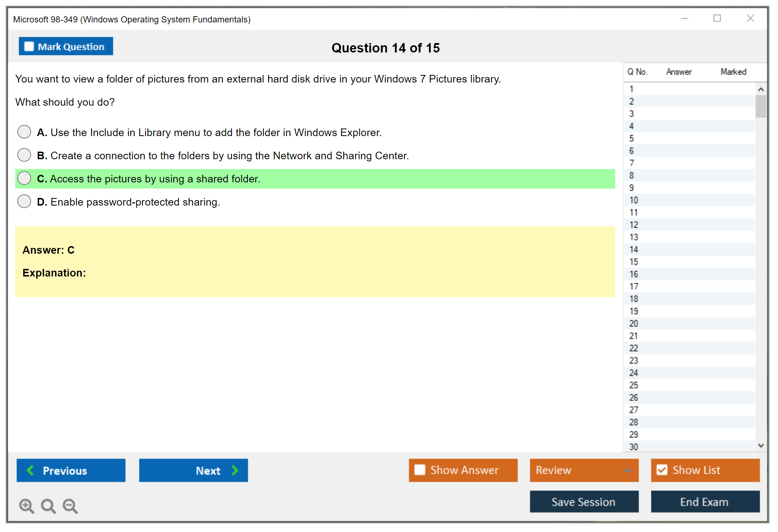Minimize the exam window
This screenshot has height=532, width=778.
[x=684, y=18]
